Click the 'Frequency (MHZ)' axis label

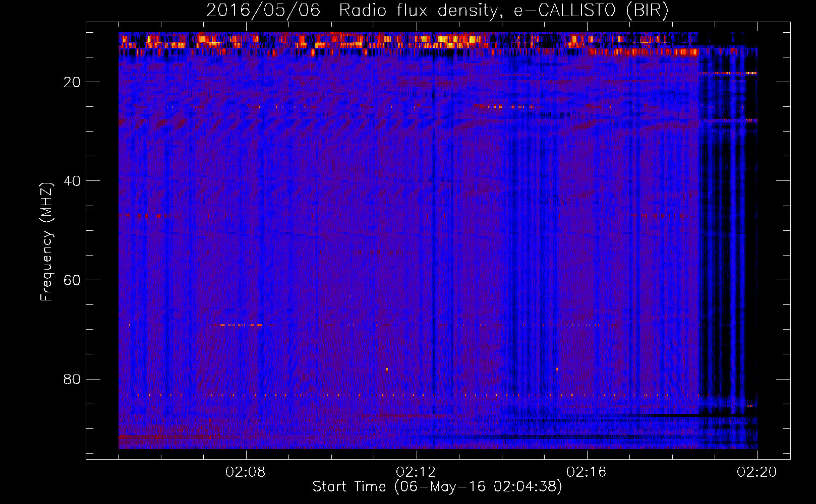(x=46, y=242)
